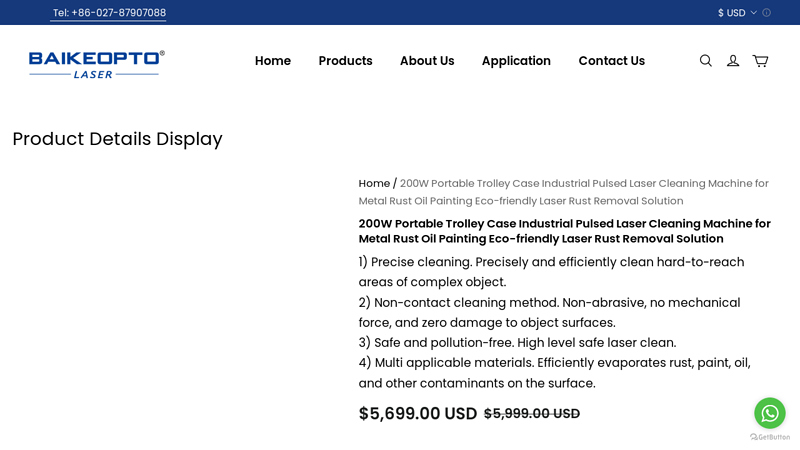Select the Application menu item
This screenshot has width=800, height=450.
point(516,61)
